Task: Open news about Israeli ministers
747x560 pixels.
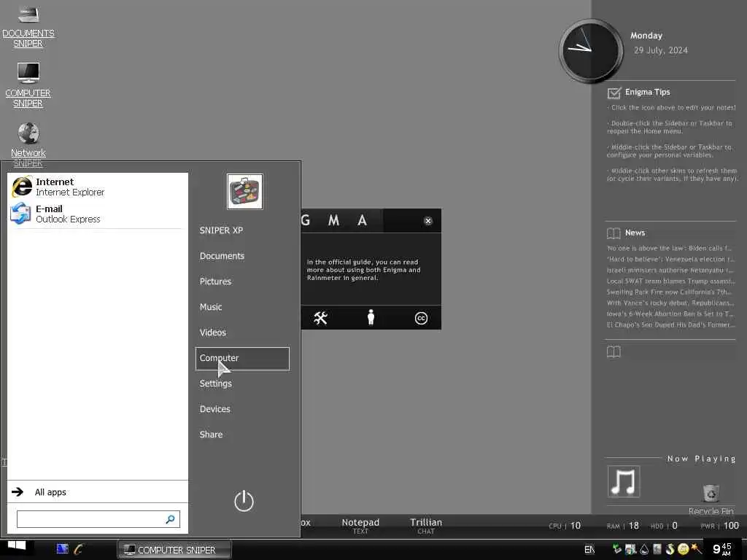Action: pyautogui.click(x=670, y=270)
